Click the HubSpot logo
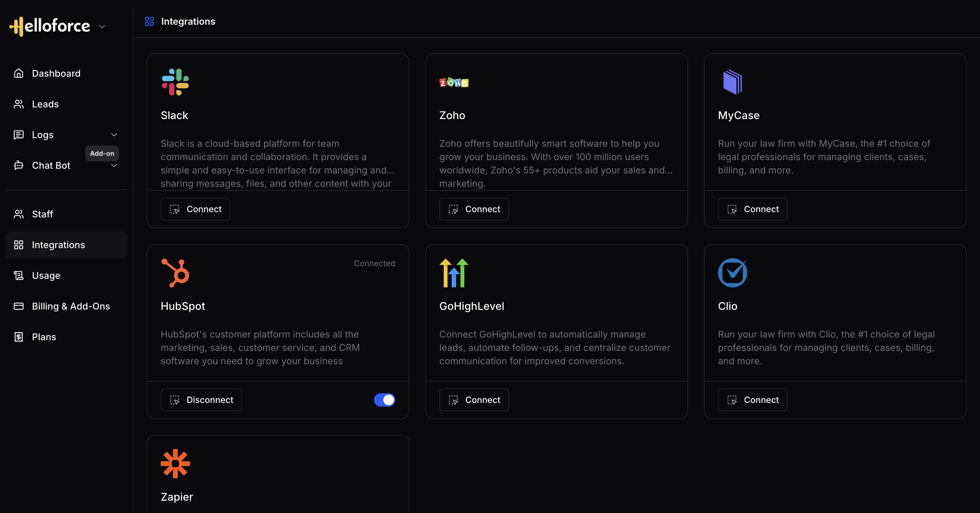Screen dimensions: 980x513 (175, 273)
